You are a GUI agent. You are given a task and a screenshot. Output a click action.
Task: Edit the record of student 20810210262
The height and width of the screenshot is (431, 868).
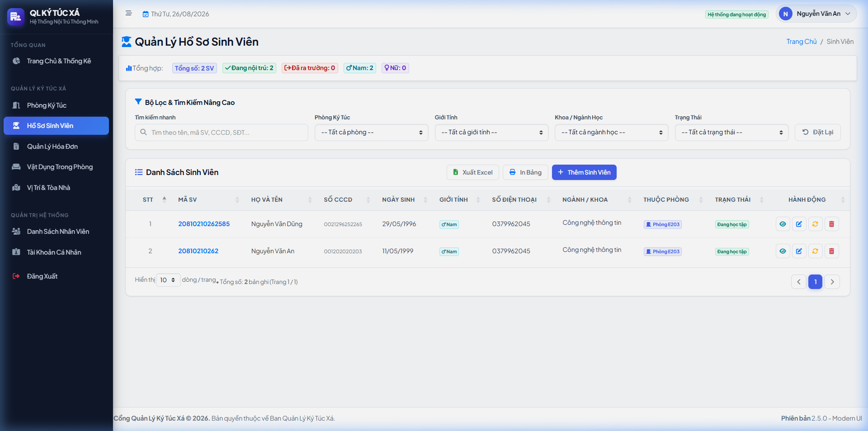[799, 251]
